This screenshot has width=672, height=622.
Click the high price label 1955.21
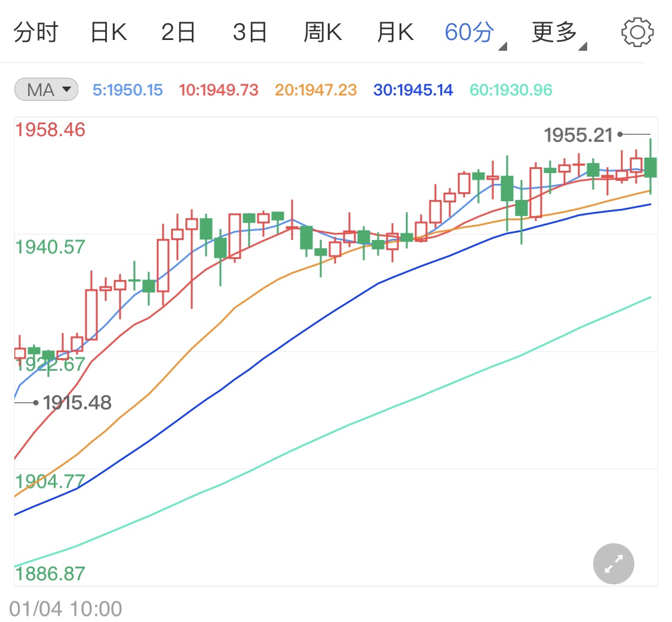click(579, 136)
